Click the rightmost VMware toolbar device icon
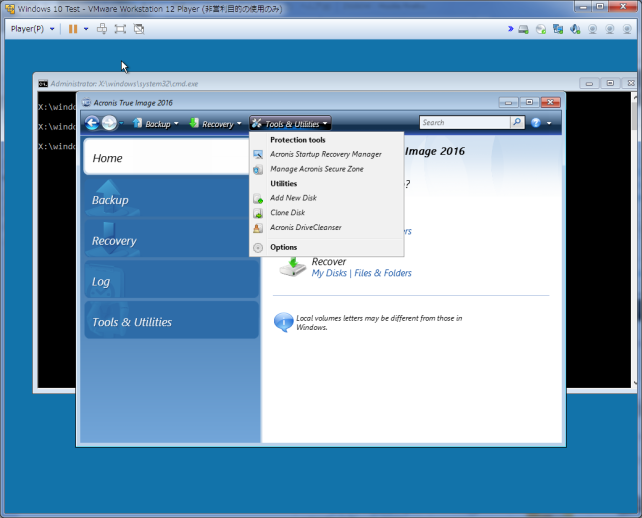The height and width of the screenshot is (518, 642). coord(627,29)
